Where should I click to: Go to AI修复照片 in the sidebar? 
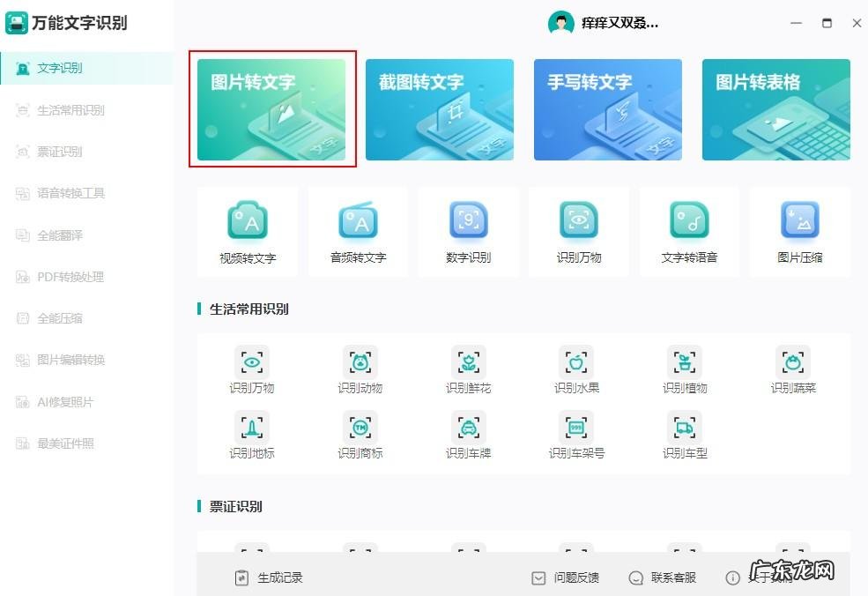(63, 401)
